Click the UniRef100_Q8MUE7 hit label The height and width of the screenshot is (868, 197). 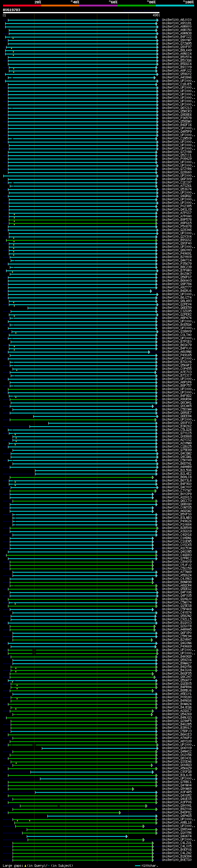click(177, 413)
